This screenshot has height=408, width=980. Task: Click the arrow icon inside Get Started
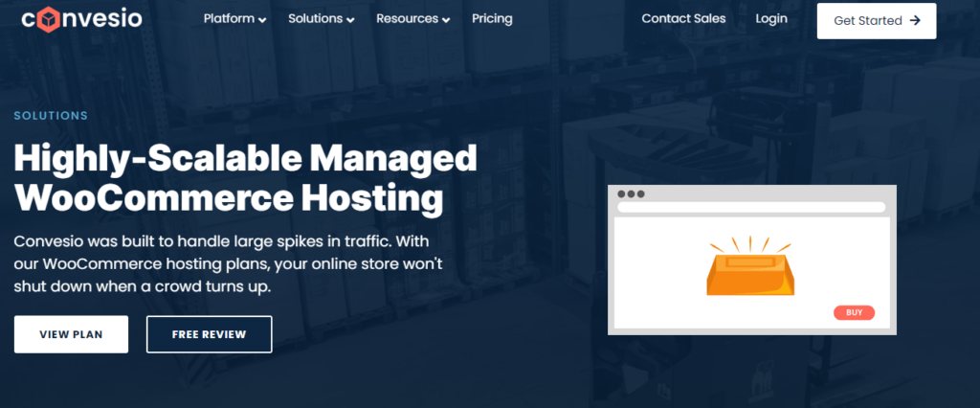(x=915, y=20)
